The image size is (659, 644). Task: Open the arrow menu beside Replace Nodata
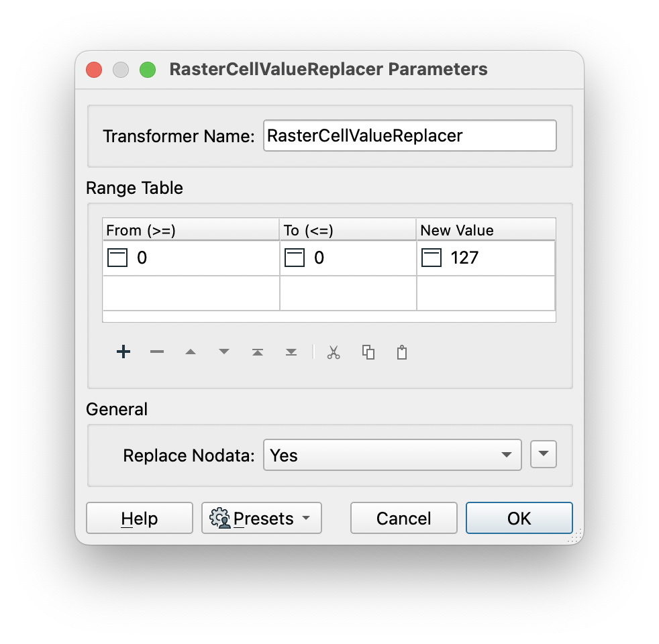click(544, 454)
